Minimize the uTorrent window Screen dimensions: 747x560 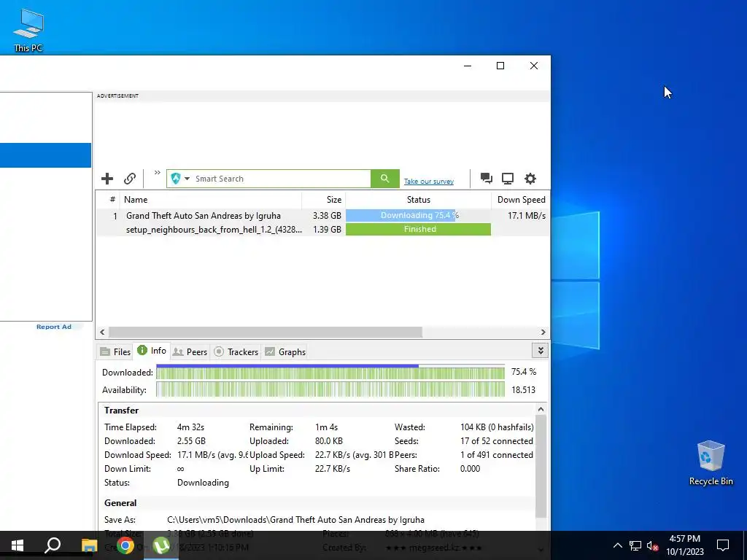click(x=468, y=66)
